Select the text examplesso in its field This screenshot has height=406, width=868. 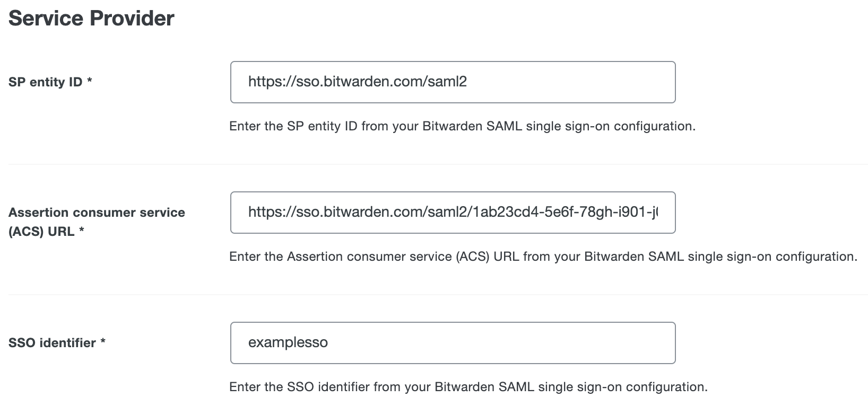pos(289,342)
